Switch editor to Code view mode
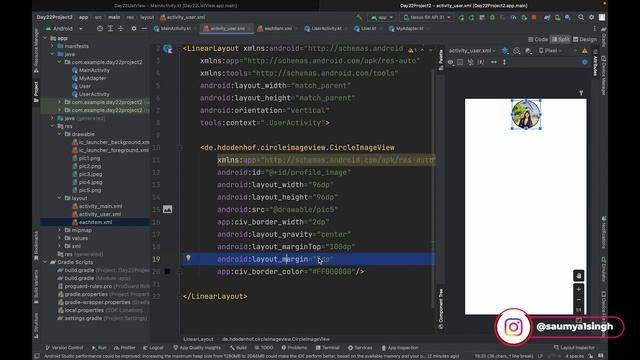This screenshot has width=640, height=360. 538,40
